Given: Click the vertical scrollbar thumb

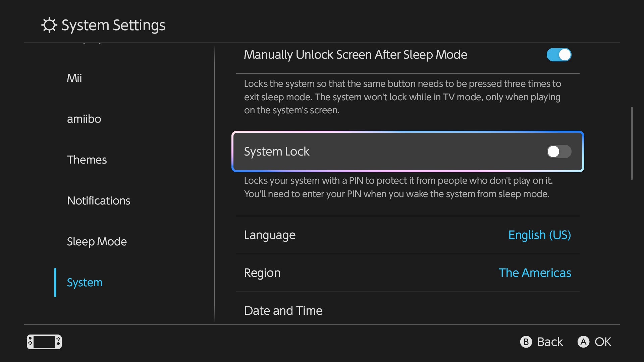Looking at the screenshot, I should [632, 143].
